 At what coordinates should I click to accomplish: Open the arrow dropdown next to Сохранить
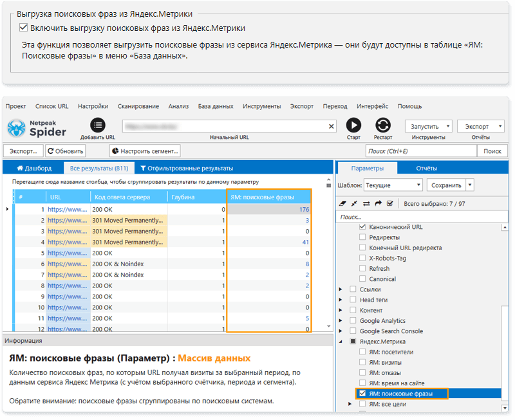[x=470, y=185]
